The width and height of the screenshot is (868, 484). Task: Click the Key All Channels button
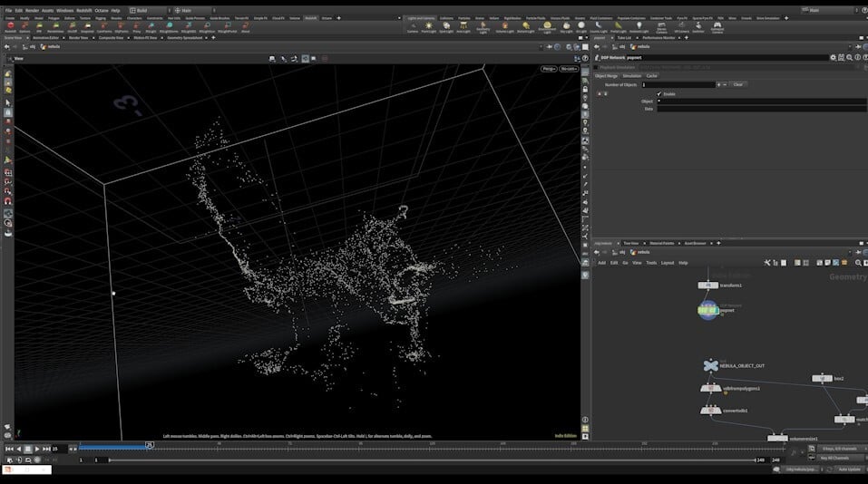[834, 458]
